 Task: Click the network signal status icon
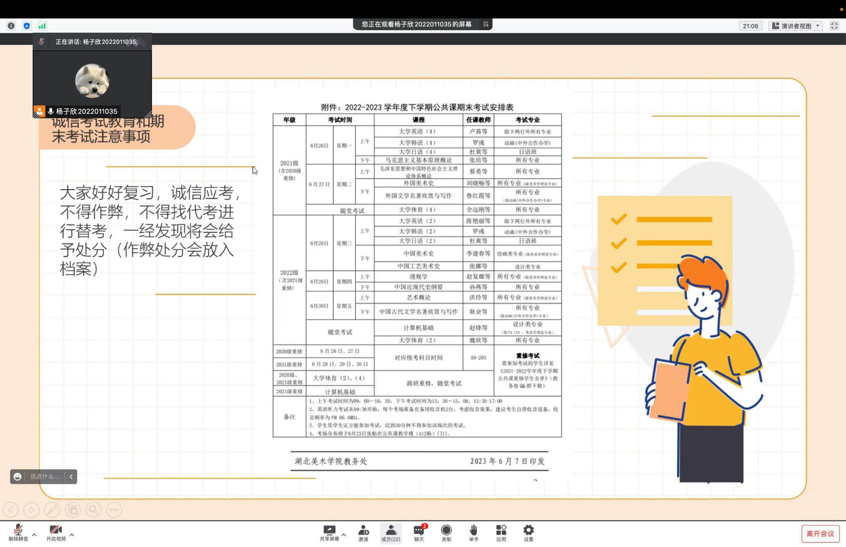(x=42, y=26)
